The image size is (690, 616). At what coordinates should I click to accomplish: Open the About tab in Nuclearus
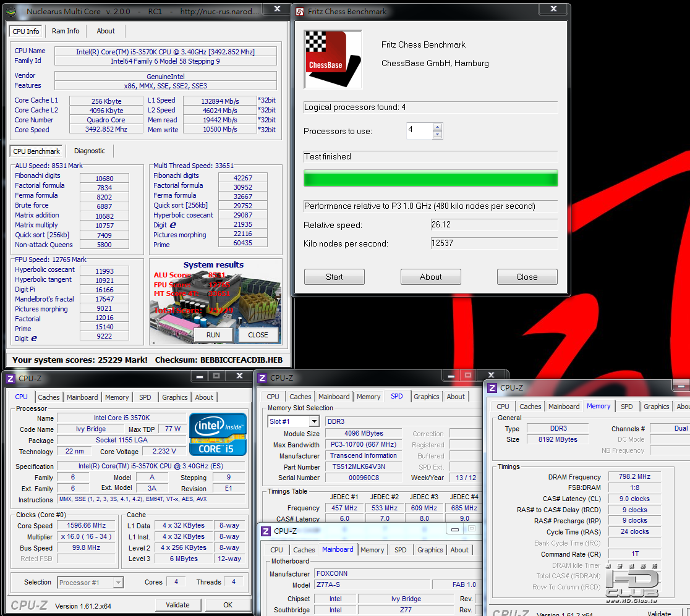tap(106, 31)
